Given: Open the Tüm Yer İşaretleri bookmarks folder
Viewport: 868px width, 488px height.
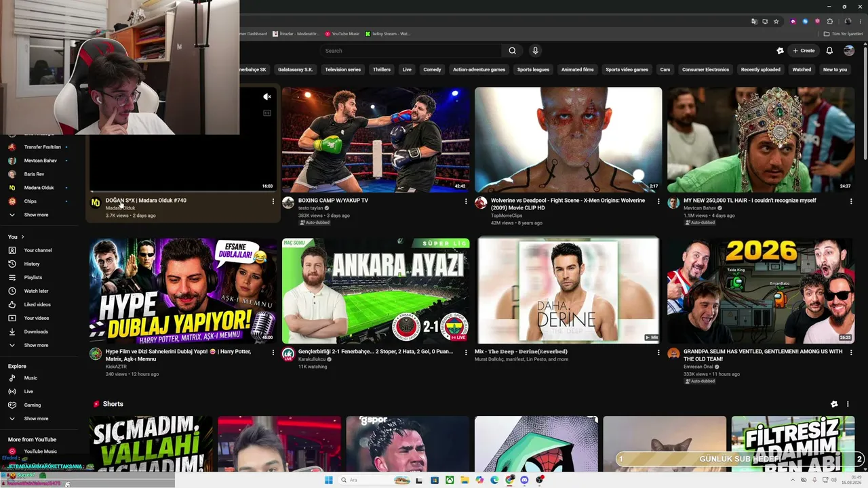Looking at the screenshot, I should (x=844, y=34).
